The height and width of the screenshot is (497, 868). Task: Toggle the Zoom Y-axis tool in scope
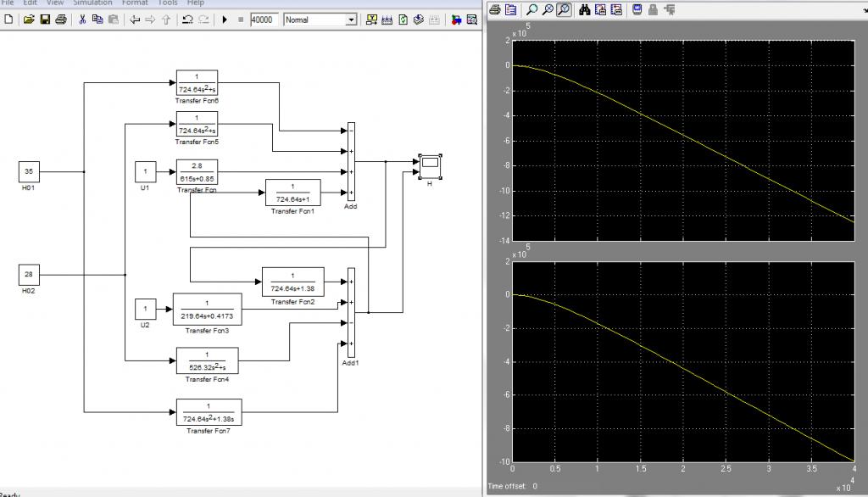564,9
